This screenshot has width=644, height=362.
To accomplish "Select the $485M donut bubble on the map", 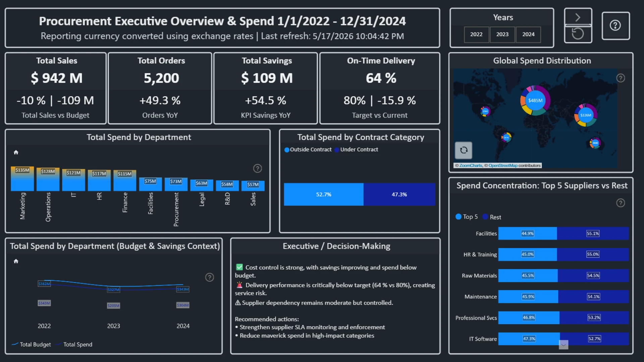I will [535, 100].
